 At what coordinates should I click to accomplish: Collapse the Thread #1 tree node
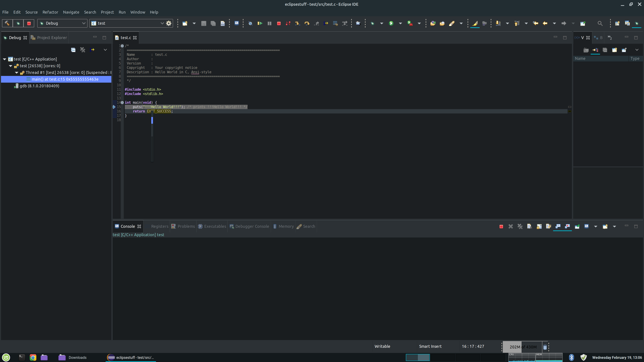[16, 73]
